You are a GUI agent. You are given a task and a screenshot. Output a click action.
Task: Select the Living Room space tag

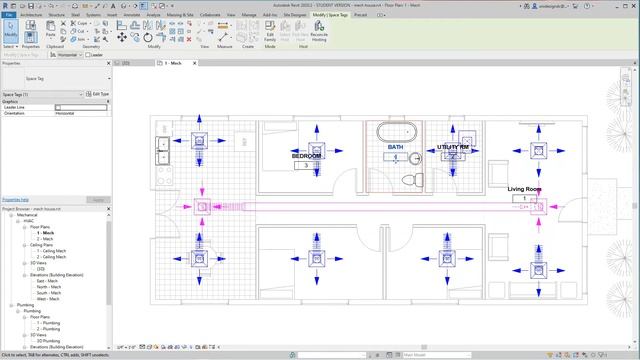tap(524, 194)
